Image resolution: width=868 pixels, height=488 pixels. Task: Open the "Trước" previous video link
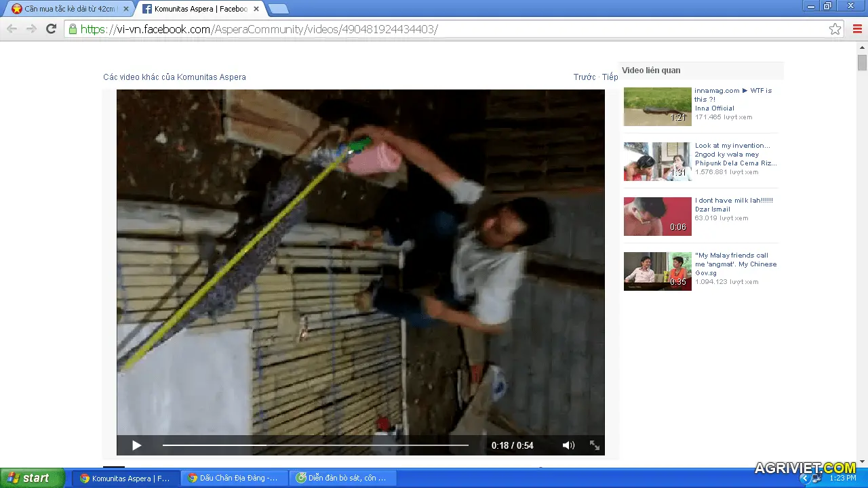(584, 77)
